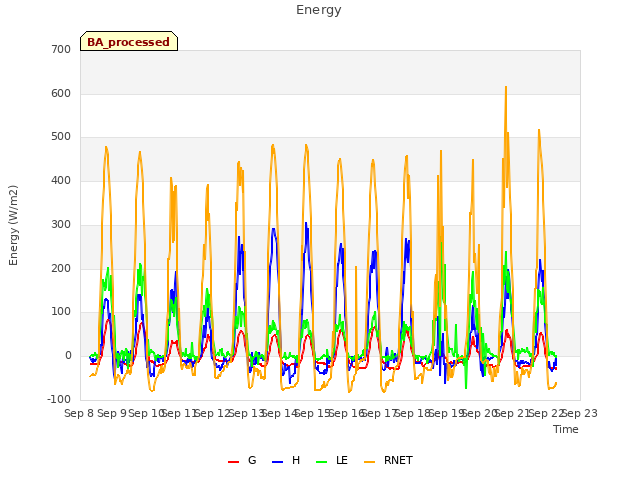The image size is (640, 480).
Task: Click the highest RNET peak on Sep 21
Action: (x=506, y=87)
